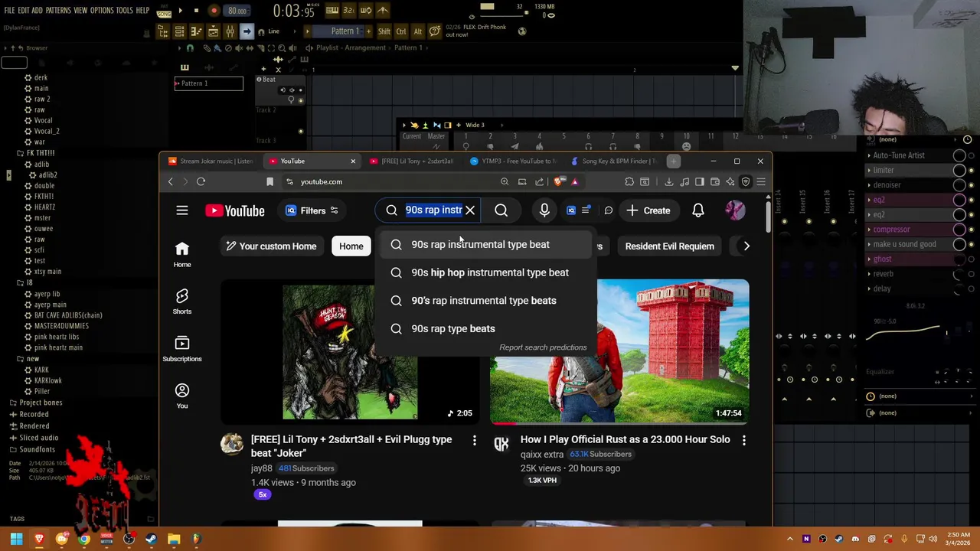Screen dimensions: 980x551
Task: Select suggestion 90s hip hop instrumental type beat
Action: coord(485,272)
